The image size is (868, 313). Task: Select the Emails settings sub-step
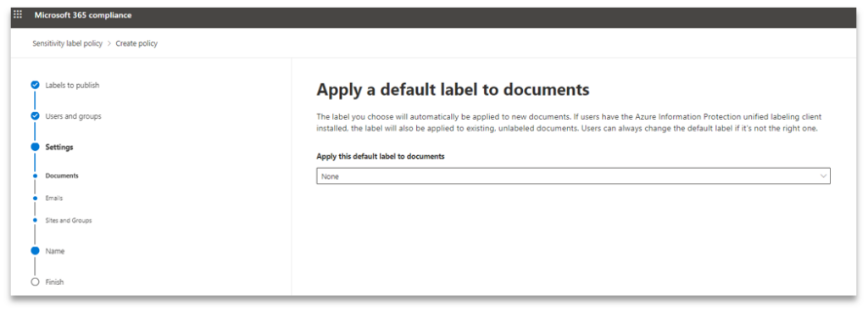tap(53, 198)
